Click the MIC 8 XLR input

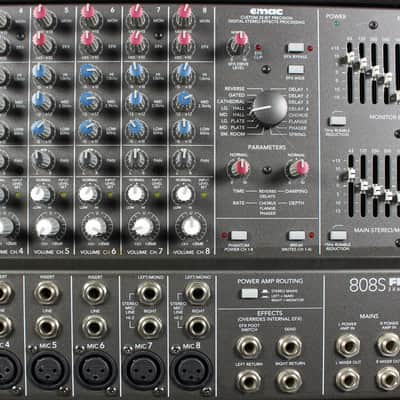191,370
